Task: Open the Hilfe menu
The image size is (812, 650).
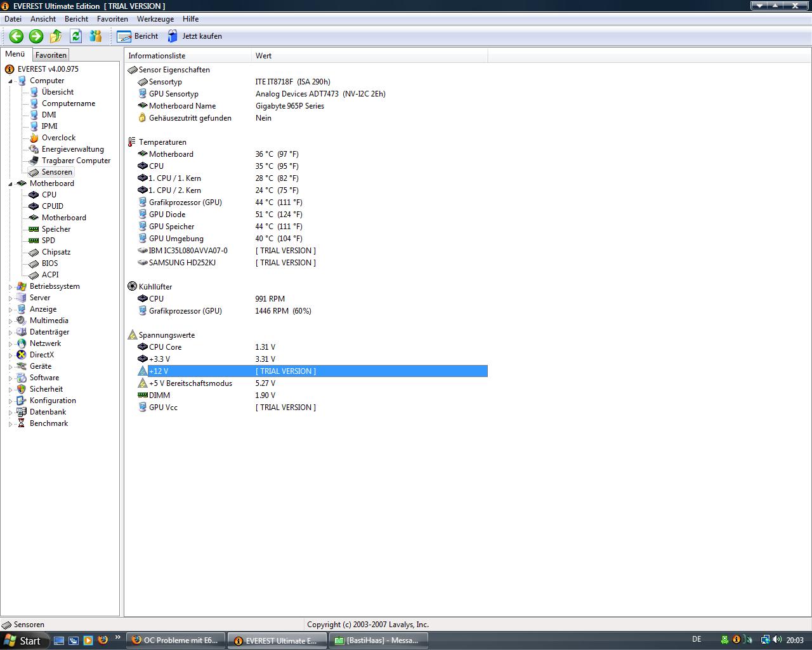Action: [190, 19]
